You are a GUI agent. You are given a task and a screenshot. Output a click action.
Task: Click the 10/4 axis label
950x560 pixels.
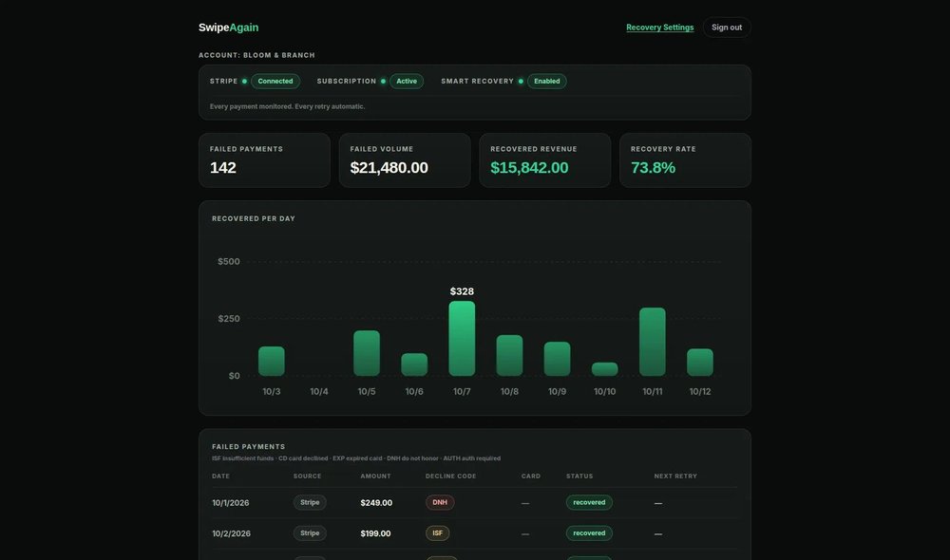click(319, 392)
